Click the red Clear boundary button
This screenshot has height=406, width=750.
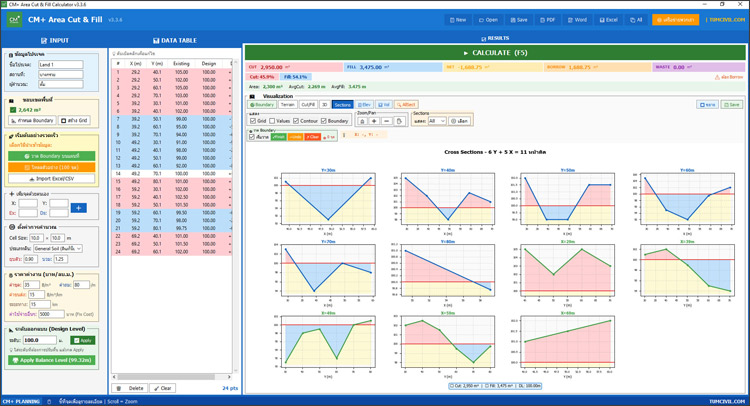coord(313,137)
